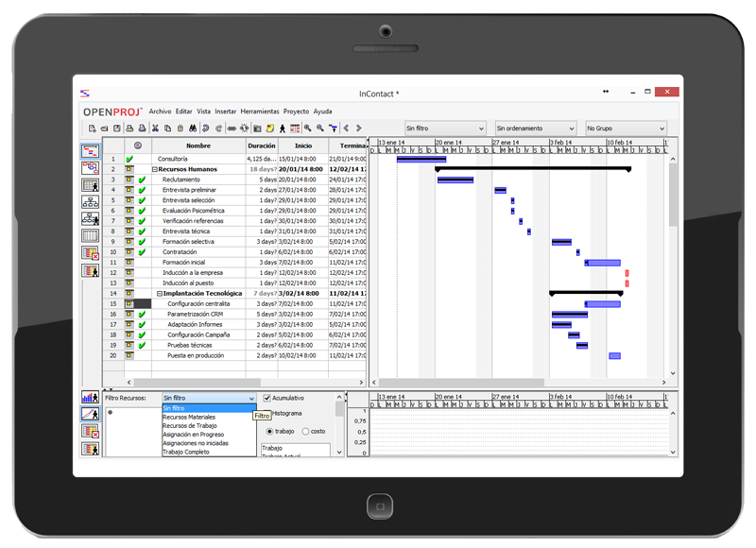Open the Gantt chart view in sidebar
Viewport: 756px width, 548px height.
91,150
